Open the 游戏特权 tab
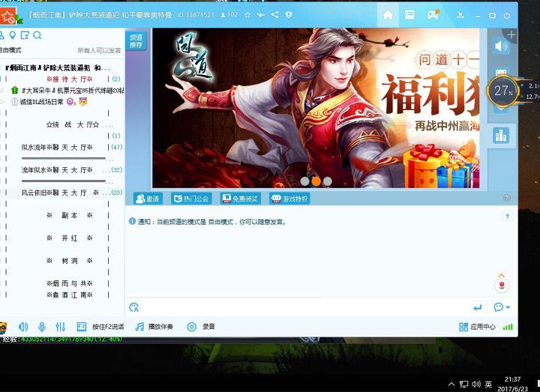This screenshot has height=392, width=540. coord(289,199)
